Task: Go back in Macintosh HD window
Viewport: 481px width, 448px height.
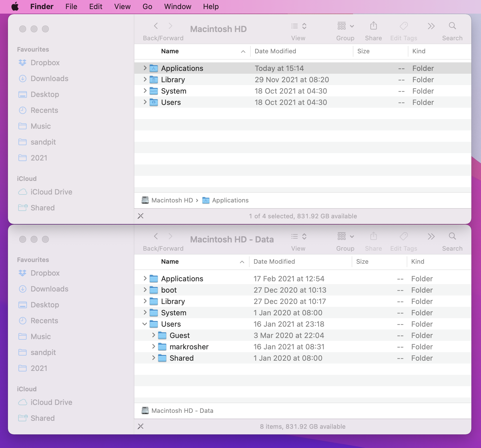Action: [156, 26]
